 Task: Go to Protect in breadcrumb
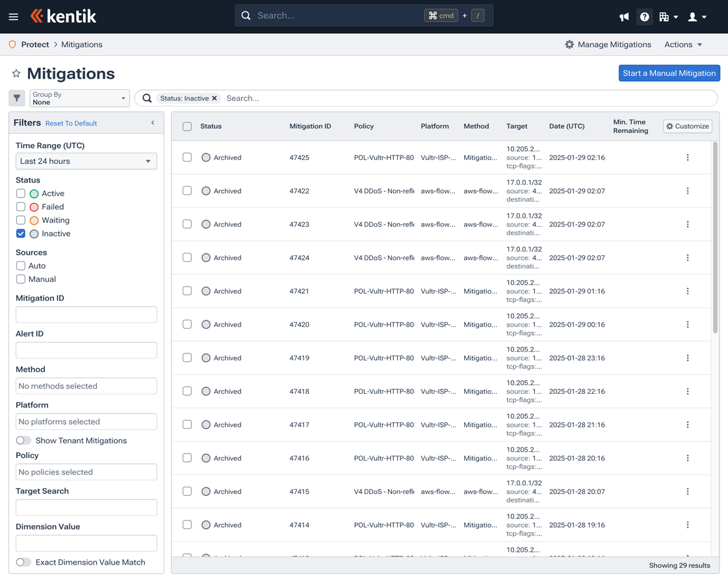(x=34, y=44)
